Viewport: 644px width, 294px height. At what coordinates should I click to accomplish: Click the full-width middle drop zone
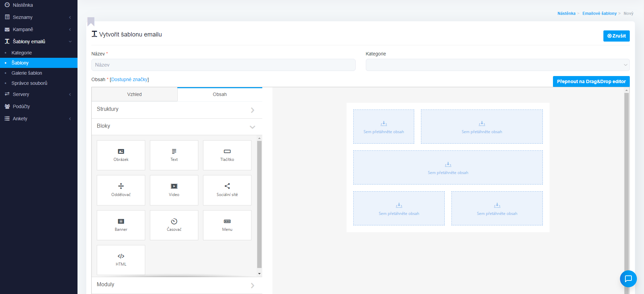pos(448,168)
